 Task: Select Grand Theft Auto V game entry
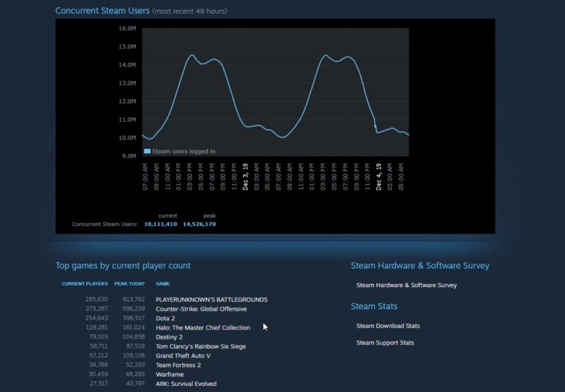(184, 356)
